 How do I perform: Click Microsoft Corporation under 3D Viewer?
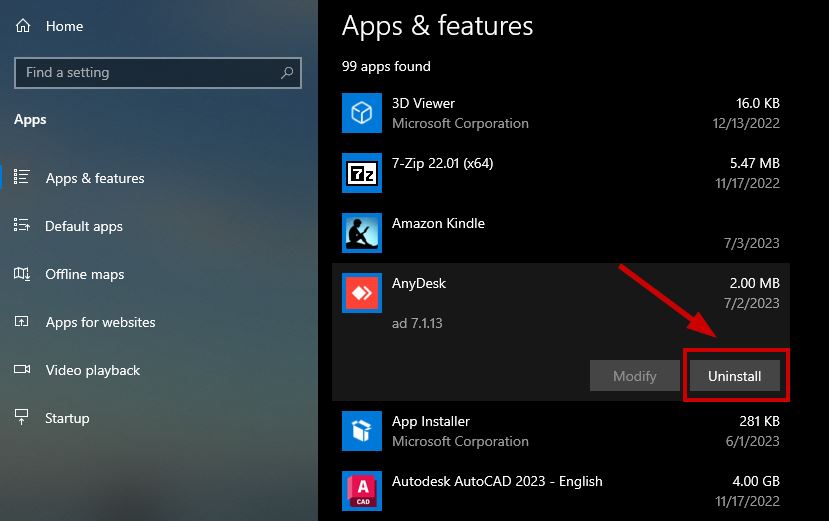460,123
